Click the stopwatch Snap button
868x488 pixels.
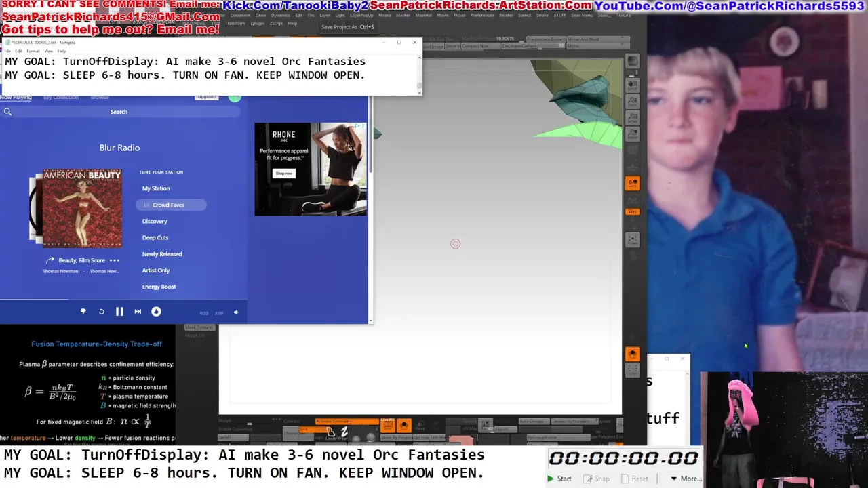click(597, 479)
